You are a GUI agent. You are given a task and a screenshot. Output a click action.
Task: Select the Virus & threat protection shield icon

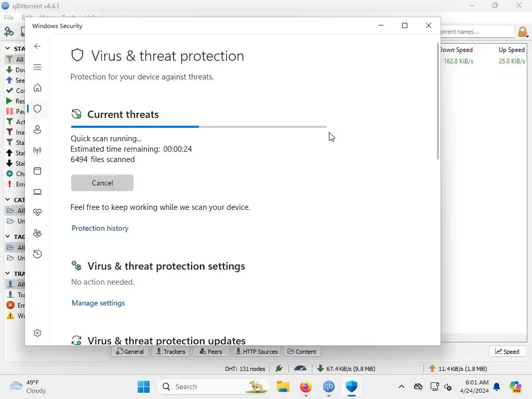37,109
